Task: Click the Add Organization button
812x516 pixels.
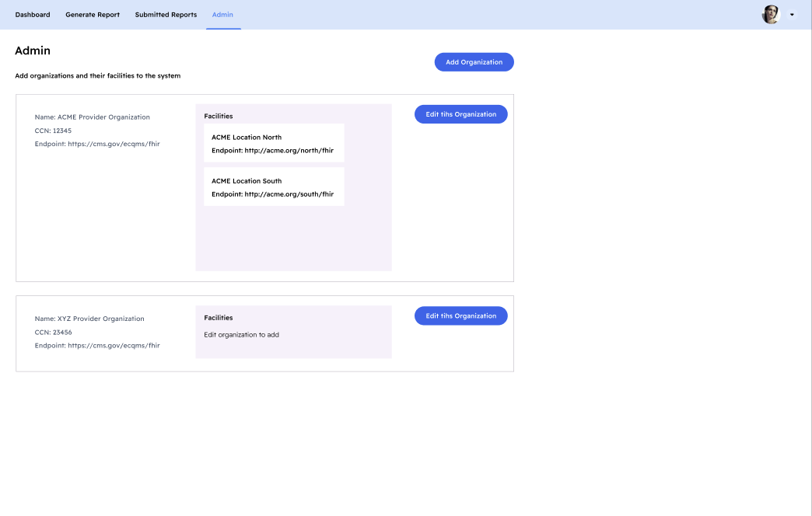Action: click(x=474, y=62)
